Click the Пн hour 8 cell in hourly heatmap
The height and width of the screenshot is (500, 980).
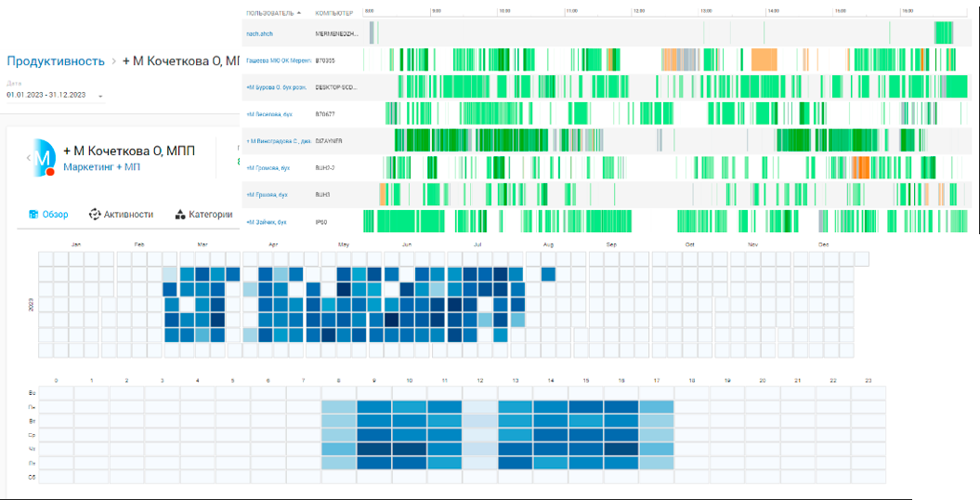coord(339,407)
